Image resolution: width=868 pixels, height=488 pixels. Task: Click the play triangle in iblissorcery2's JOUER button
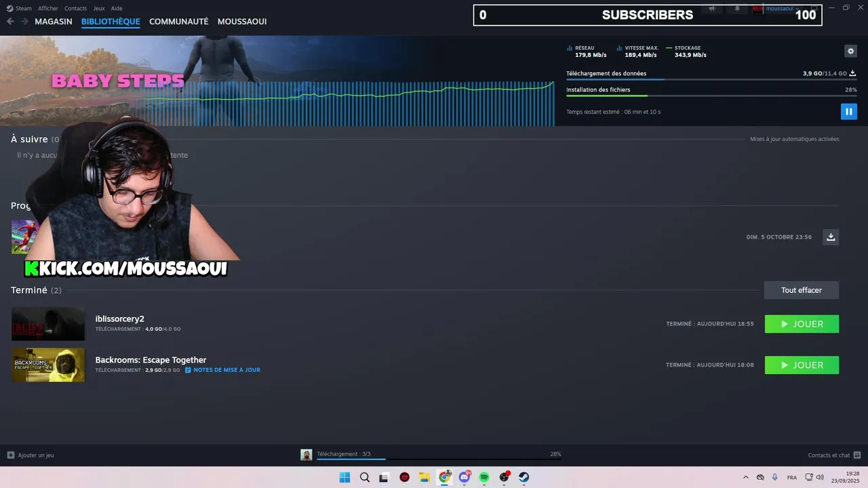pos(785,324)
